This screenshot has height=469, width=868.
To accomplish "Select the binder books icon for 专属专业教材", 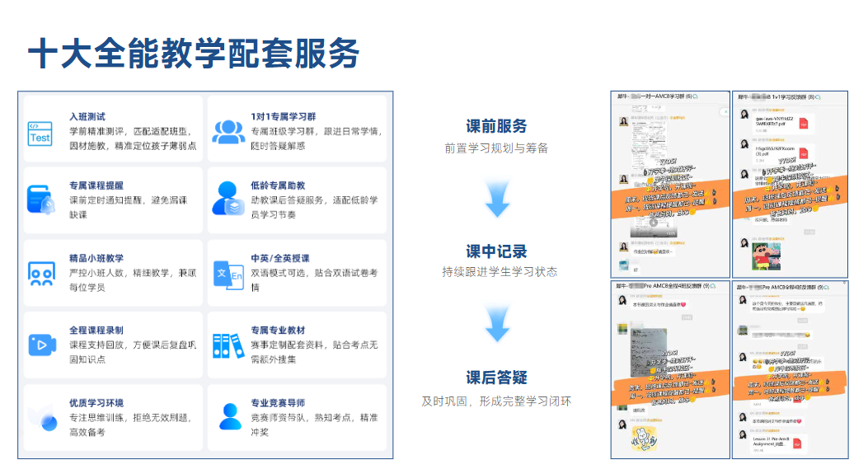I will point(228,346).
